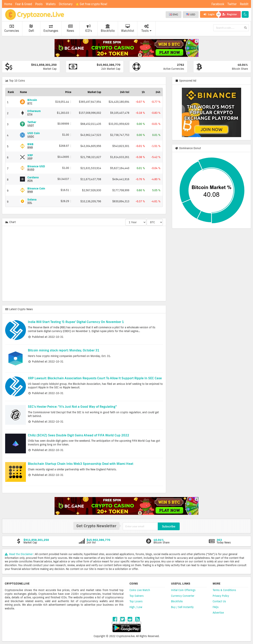Open the Top Gainers footer link
The image size is (253, 644).
coord(136,596)
